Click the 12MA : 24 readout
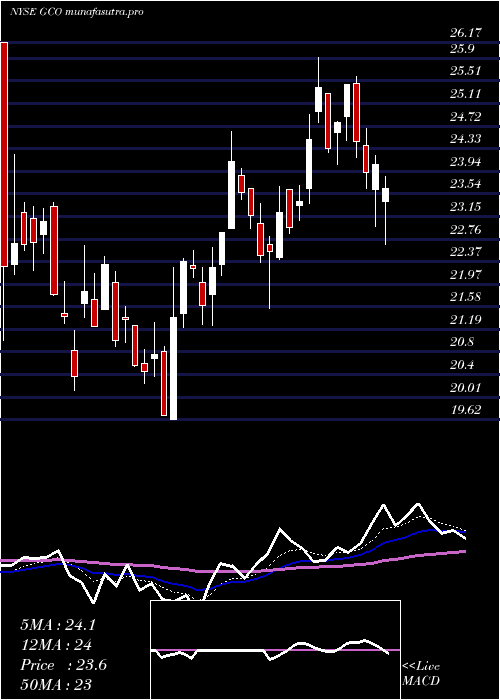The height and width of the screenshot is (700, 500). click(56, 646)
